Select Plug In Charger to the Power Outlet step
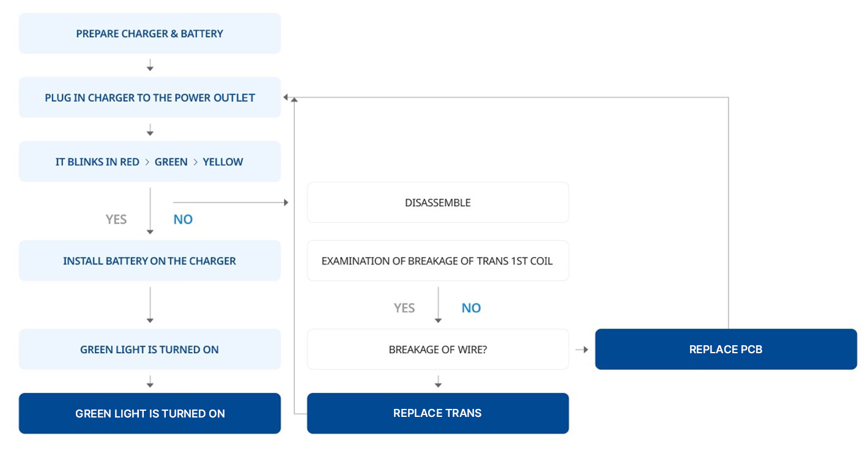Screen dimensions: 868x453 coord(149,97)
